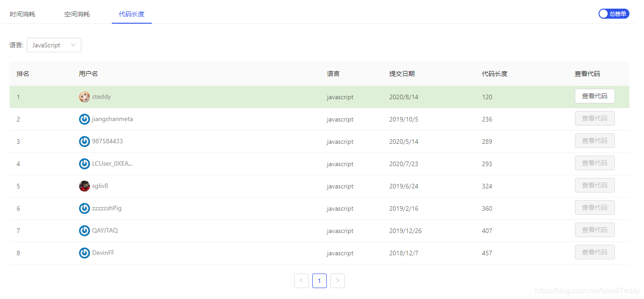This screenshot has height=299, width=644.
Task: Click submission date 2020/5/14
Action: tap(404, 142)
